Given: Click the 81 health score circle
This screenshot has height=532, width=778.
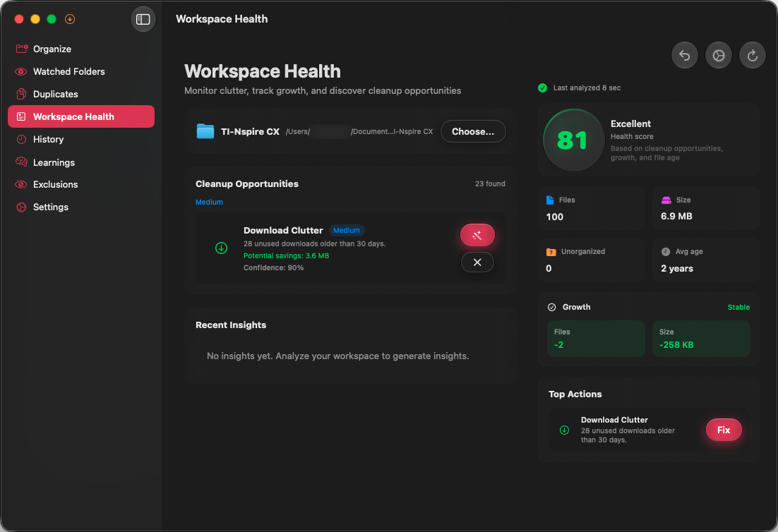Looking at the screenshot, I should (573, 140).
